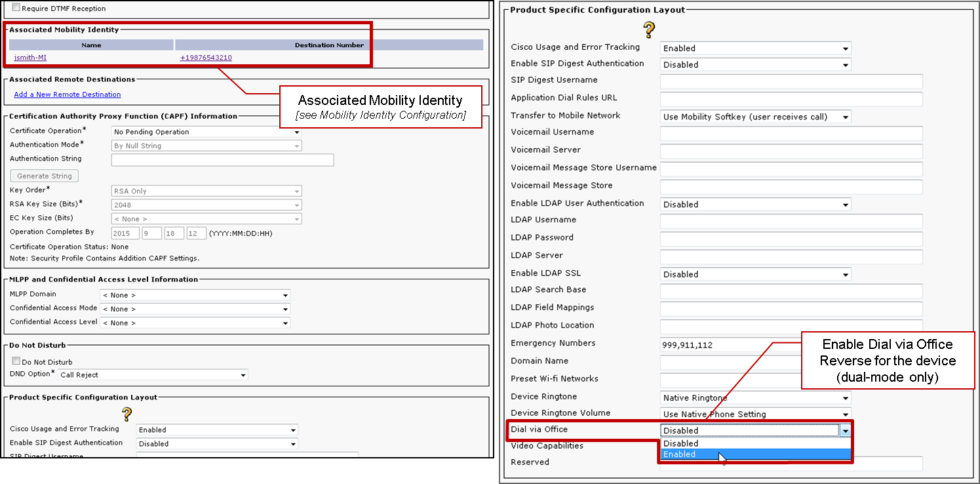The height and width of the screenshot is (484, 980).
Task: Click Emergency Numbers field showing 999,911,112
Action: (x=731, y=344)
